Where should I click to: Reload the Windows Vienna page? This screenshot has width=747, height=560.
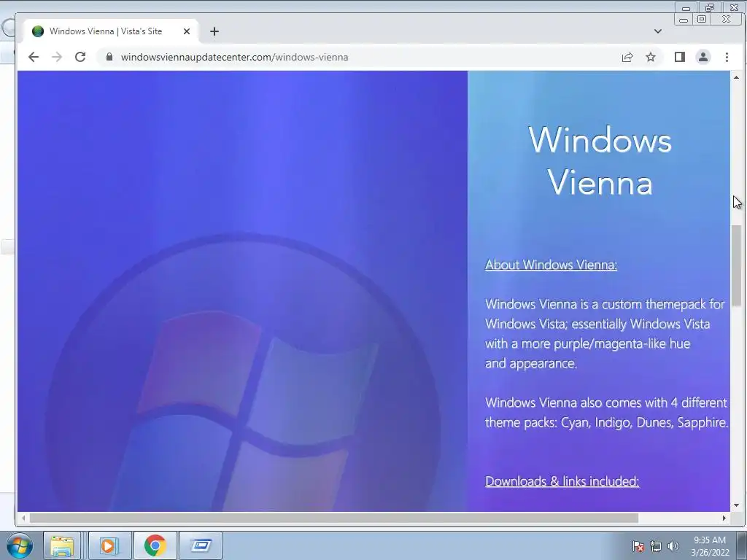[80, 57]
